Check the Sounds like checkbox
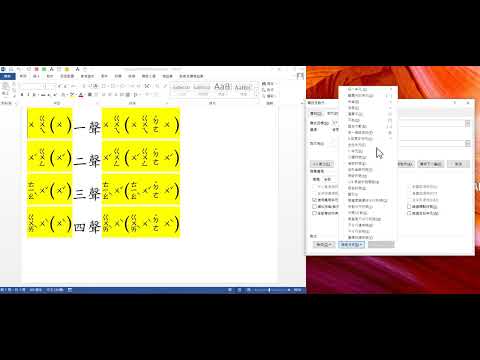Viewport: 480px width, 360px height. tap(314, 206)
